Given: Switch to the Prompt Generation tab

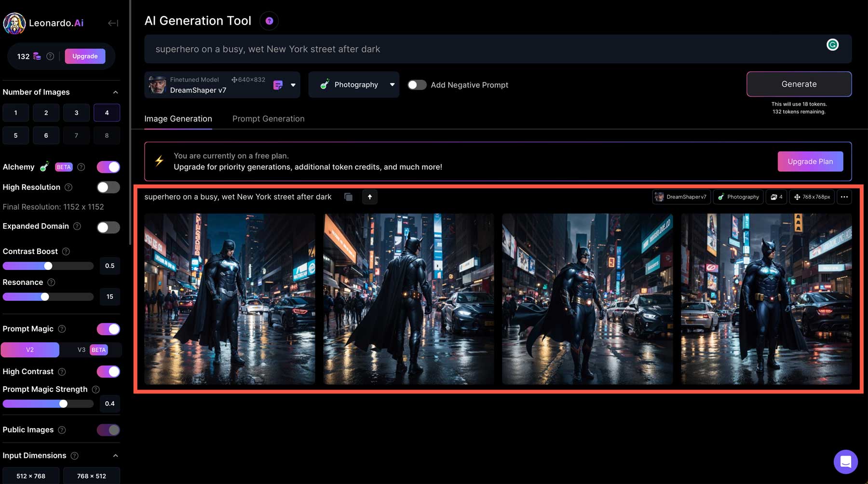Looking at the screenshot, I should pyautogui.click(x=268, y=119).
